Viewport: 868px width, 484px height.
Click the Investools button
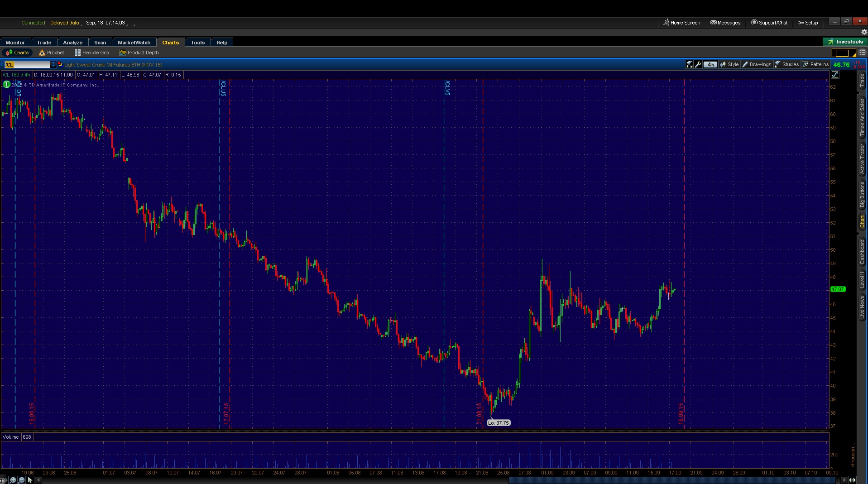845,42
